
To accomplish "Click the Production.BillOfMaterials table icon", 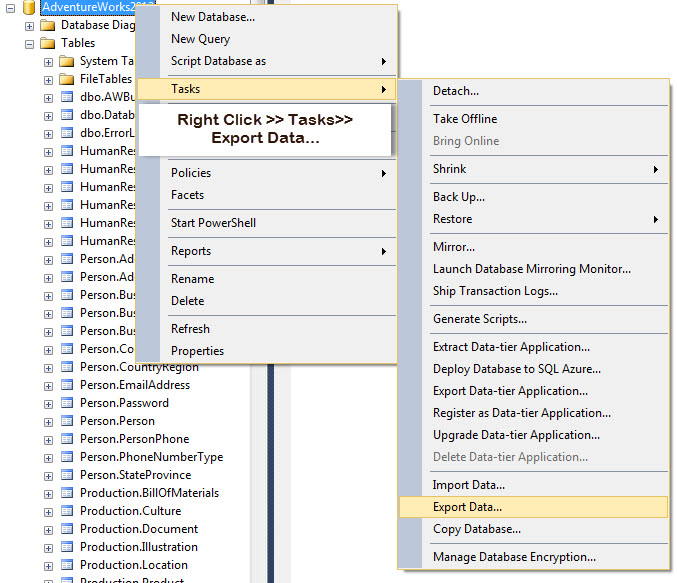I will [67, 493].
